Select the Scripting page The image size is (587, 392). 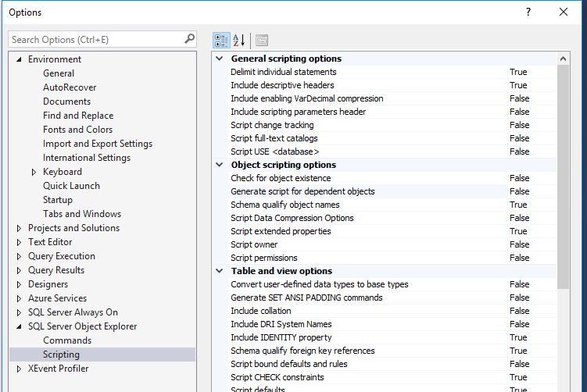point(62,355)
